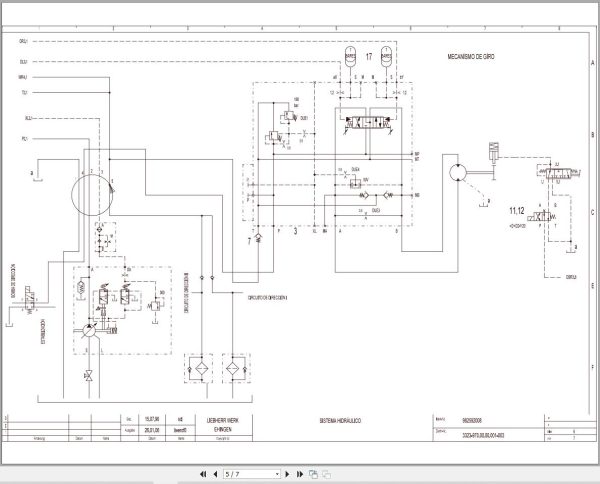Open the page number dropdown arrow
600x484 pixels.
pyautogui.click(x=277, y=474)
